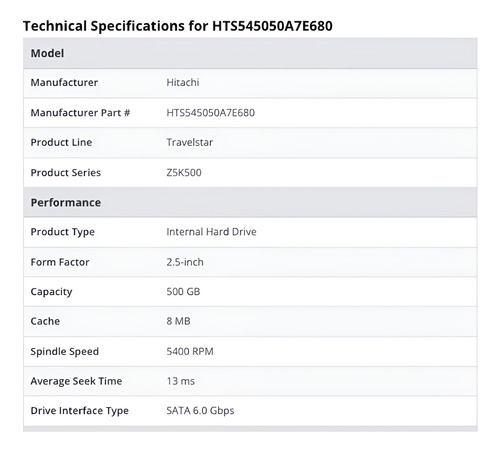The image size is (500, 452).
Task: Select the Average Seek Time label
Action: tap(76, 381)
